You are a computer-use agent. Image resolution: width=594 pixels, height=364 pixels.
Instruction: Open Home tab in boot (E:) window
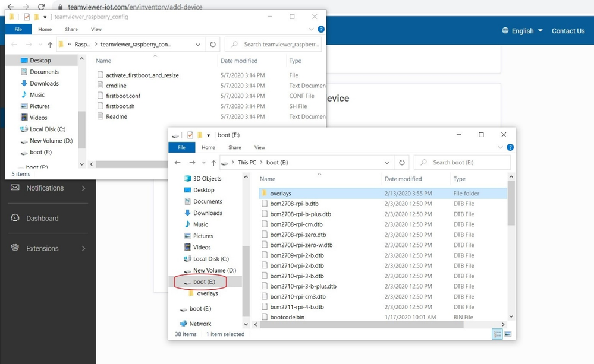pos(208,148)
